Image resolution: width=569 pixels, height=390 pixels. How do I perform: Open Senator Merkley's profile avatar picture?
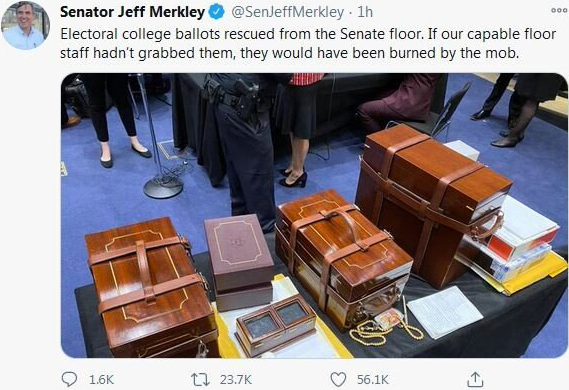pos(25,25)
